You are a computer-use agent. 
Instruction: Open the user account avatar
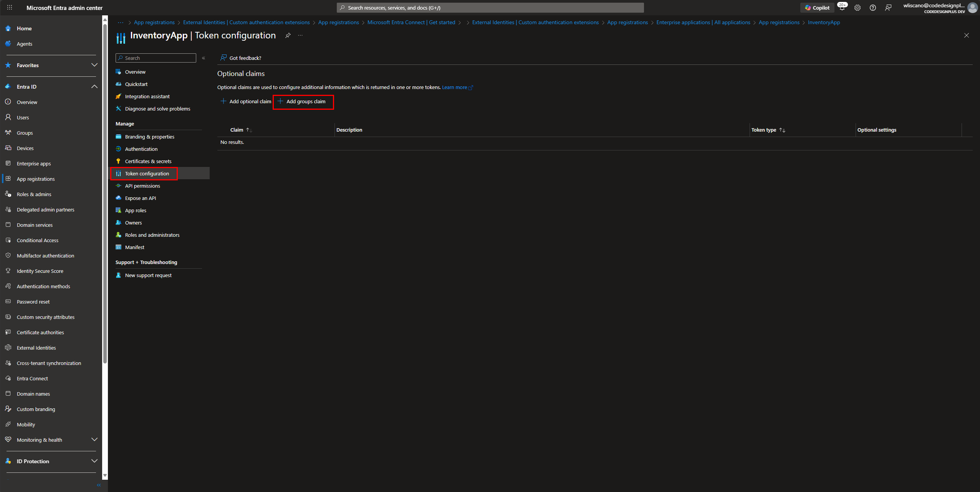[972, 8]
